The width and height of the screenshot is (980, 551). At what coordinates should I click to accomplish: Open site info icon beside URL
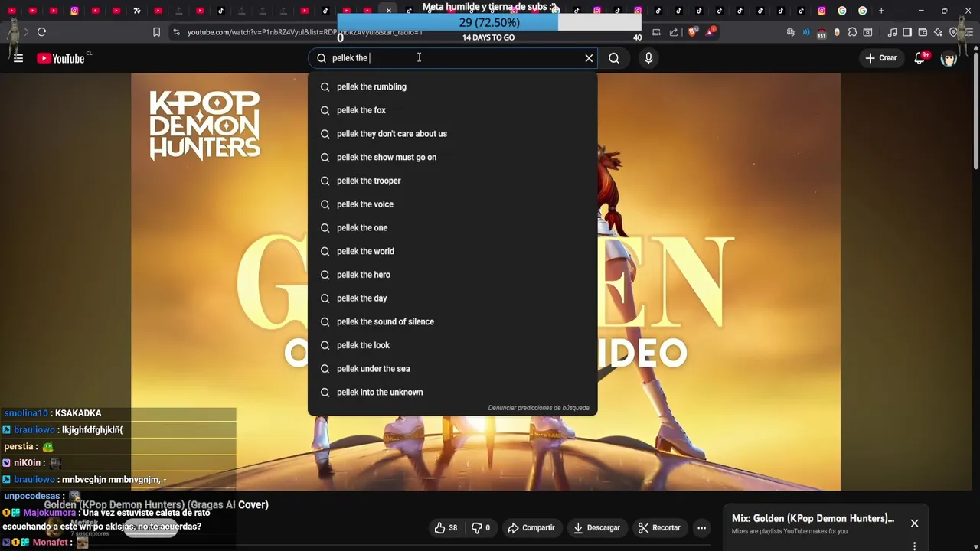pos(176,32)
